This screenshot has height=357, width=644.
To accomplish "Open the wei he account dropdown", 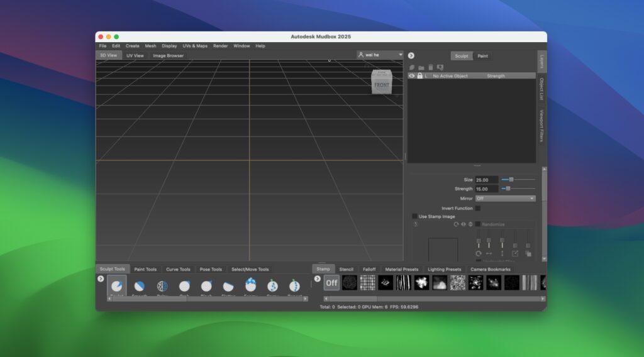I will click(380, 55).
